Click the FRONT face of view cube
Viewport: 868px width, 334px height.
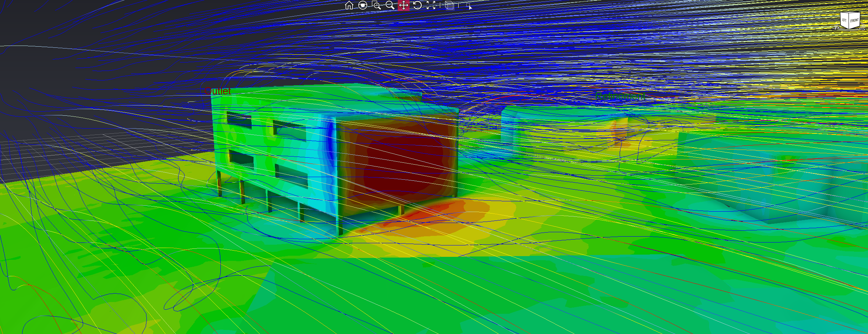[854, 21]
